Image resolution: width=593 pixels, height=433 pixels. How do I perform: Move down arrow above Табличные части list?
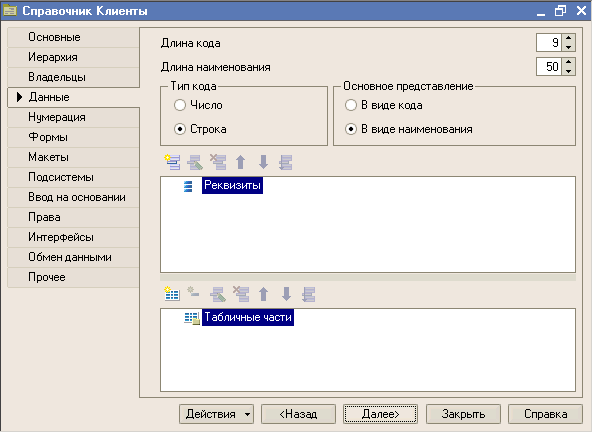point(286,294)
